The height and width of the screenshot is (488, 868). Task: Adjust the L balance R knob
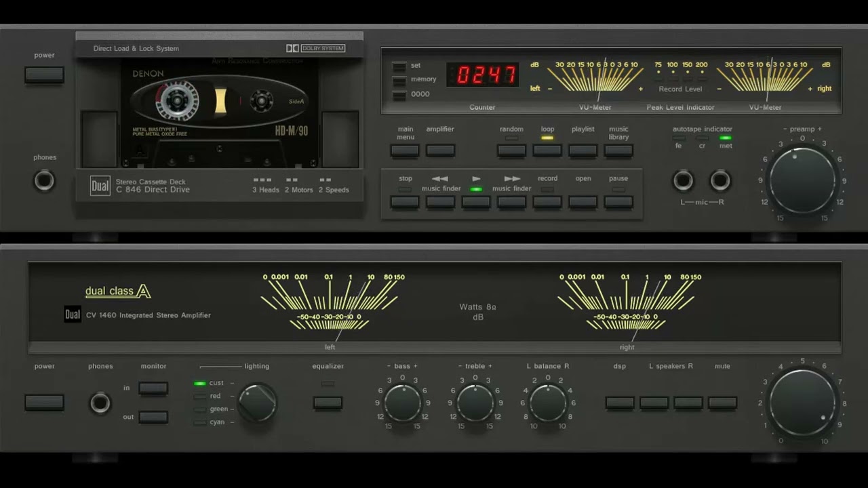[x=548, y=403]
